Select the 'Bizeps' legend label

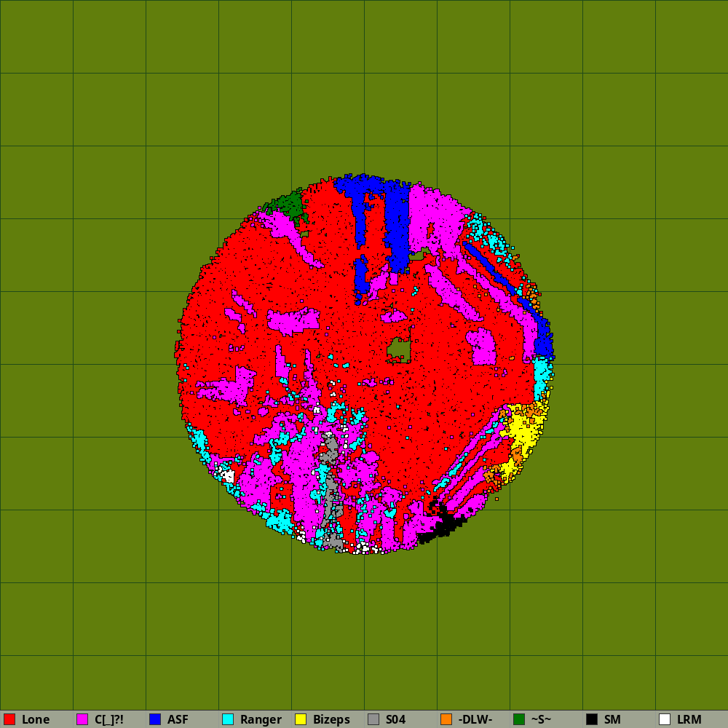point(331,720)
